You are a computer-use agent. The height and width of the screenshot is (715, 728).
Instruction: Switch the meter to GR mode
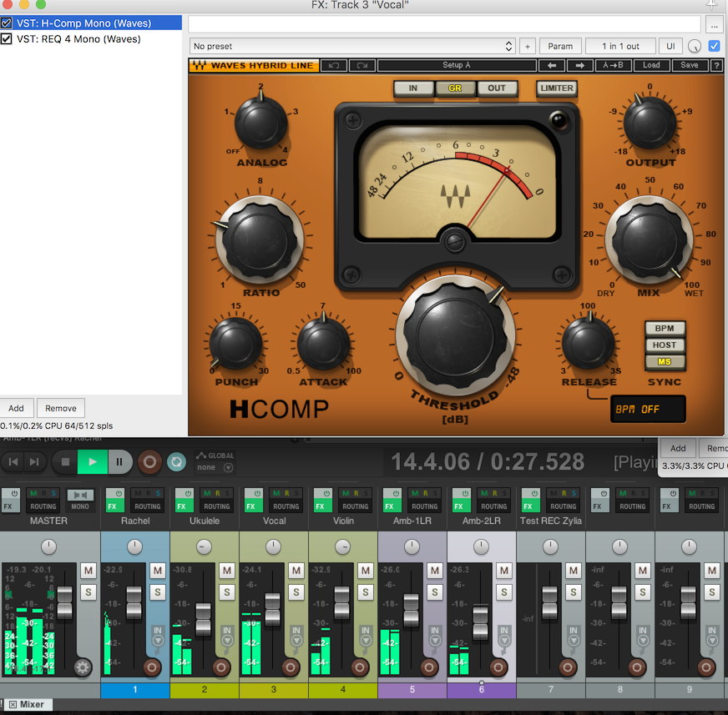[455, 88]
